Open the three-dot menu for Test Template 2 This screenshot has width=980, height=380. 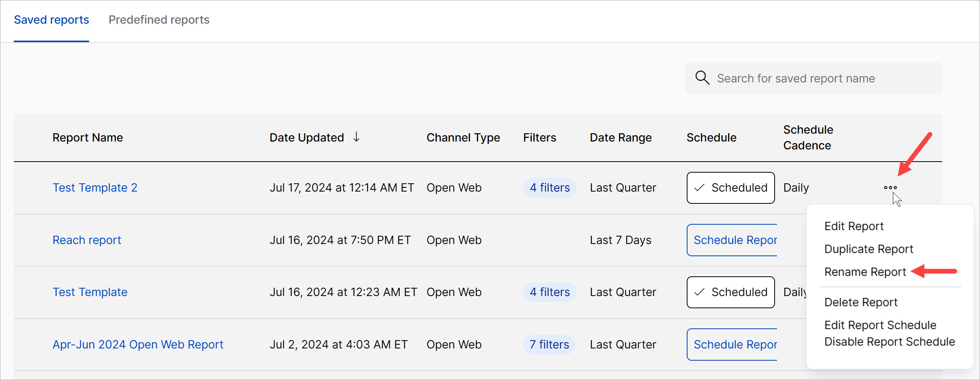(x=890, y=188)
